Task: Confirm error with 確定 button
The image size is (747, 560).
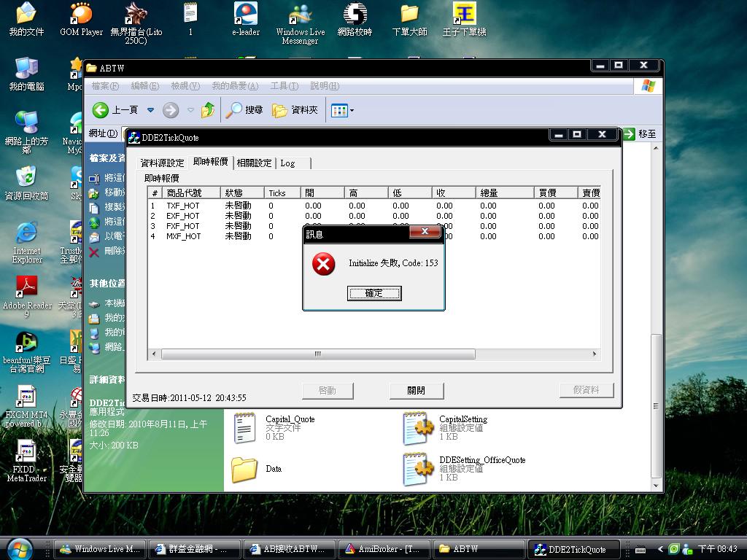Action: coord(374,293)
